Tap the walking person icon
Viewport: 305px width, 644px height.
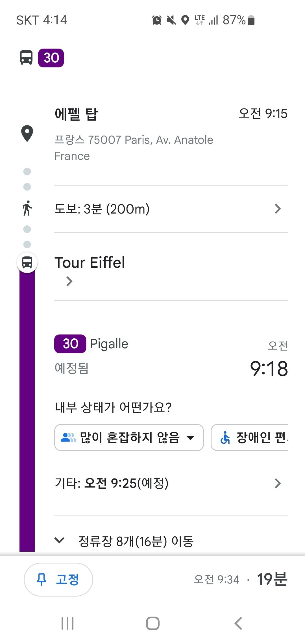(27, 208)
